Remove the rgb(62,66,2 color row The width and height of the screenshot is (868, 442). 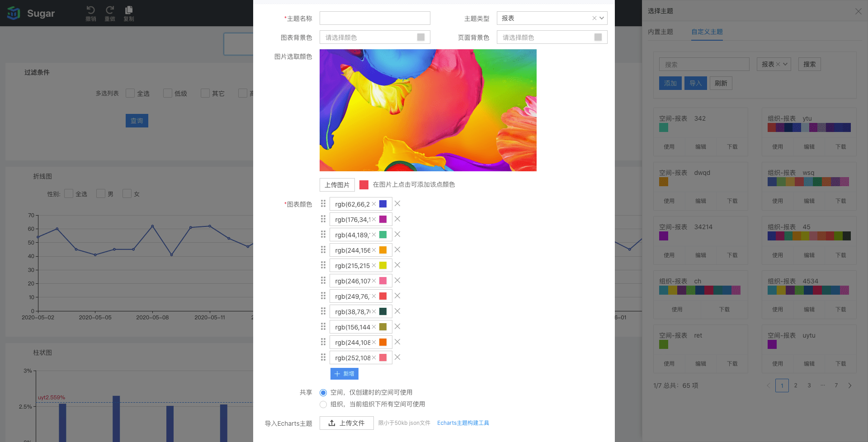pyautogui.click(x=397, y=203)
